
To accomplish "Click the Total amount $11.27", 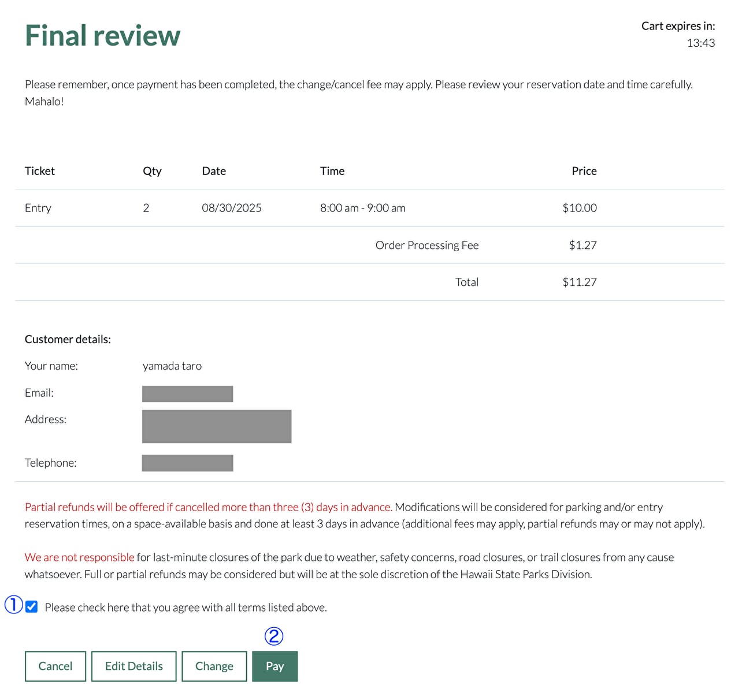I will tap(579, 282).
